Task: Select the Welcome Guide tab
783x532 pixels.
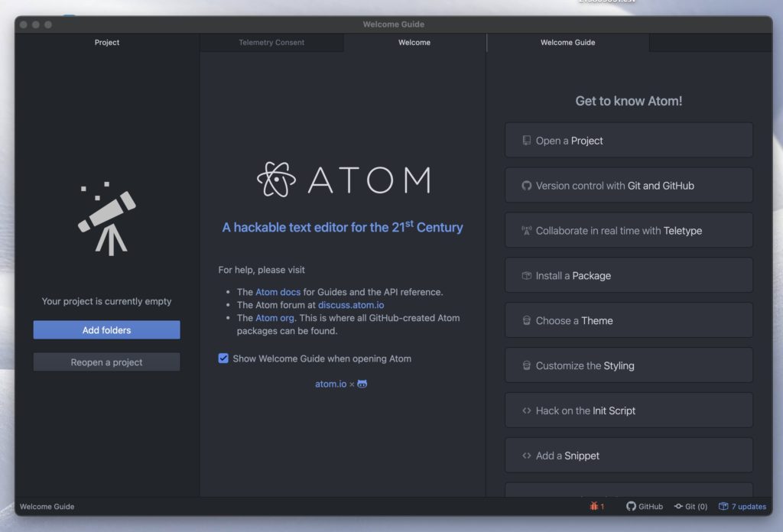Action: tap(568, 42)
